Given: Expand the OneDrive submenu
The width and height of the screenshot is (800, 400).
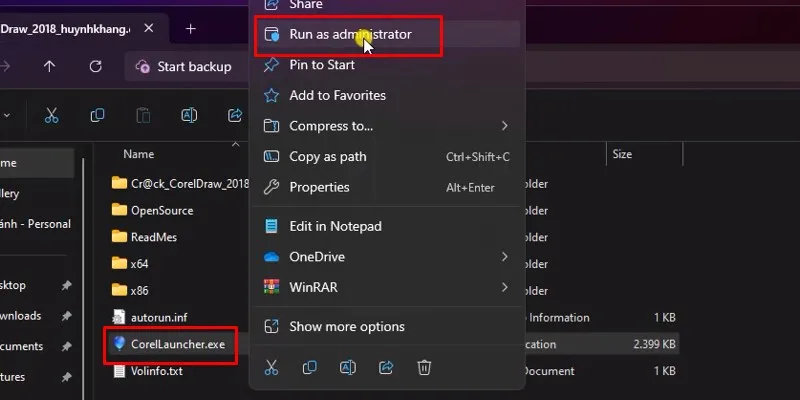Looking at the screenshot, I should coord(387,257).
